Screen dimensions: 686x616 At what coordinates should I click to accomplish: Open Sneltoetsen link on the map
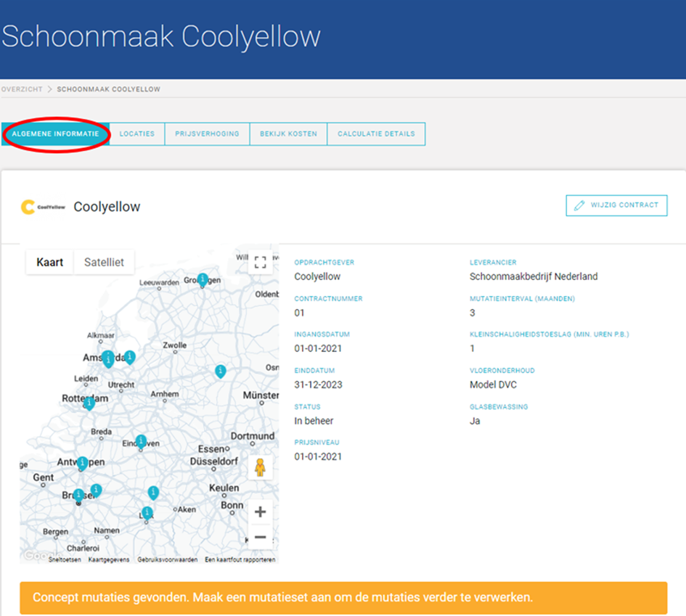65,559
